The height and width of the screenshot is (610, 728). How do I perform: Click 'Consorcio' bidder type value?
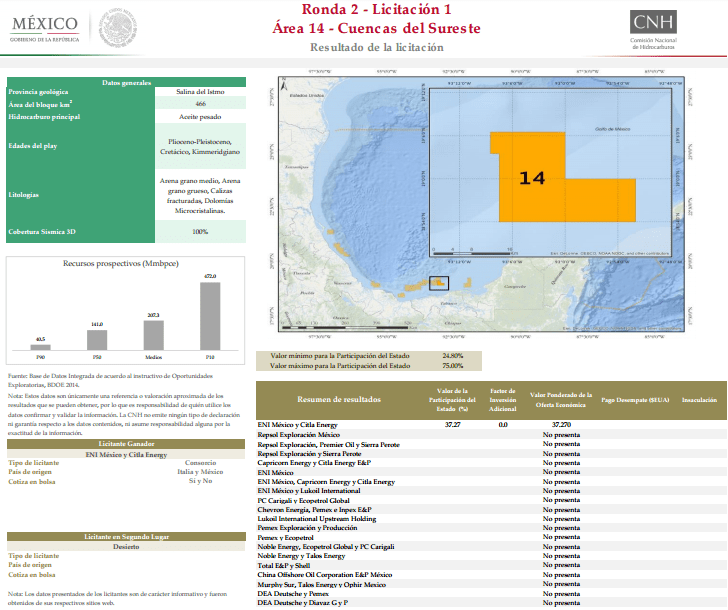point(200,462)
